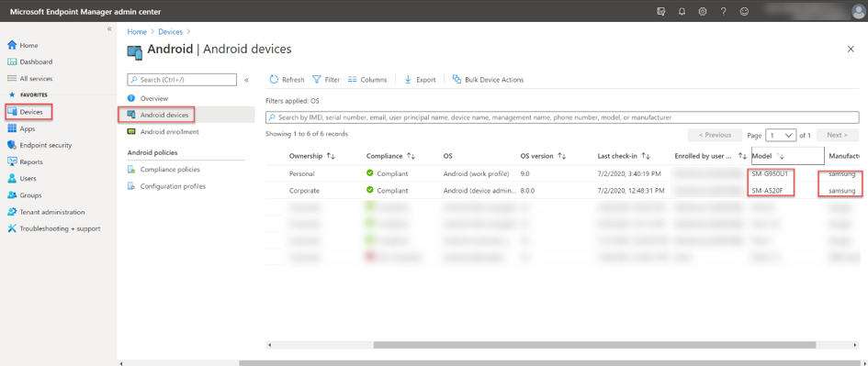Click Android (work profile) OS cell
Viewport: 868px width, 366px height.
click(x=476, y=173)
